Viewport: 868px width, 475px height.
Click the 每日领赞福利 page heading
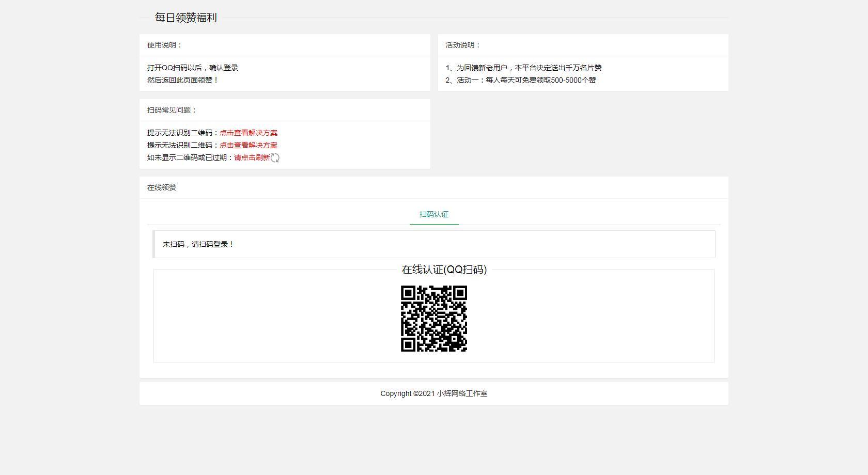point(185,18)
